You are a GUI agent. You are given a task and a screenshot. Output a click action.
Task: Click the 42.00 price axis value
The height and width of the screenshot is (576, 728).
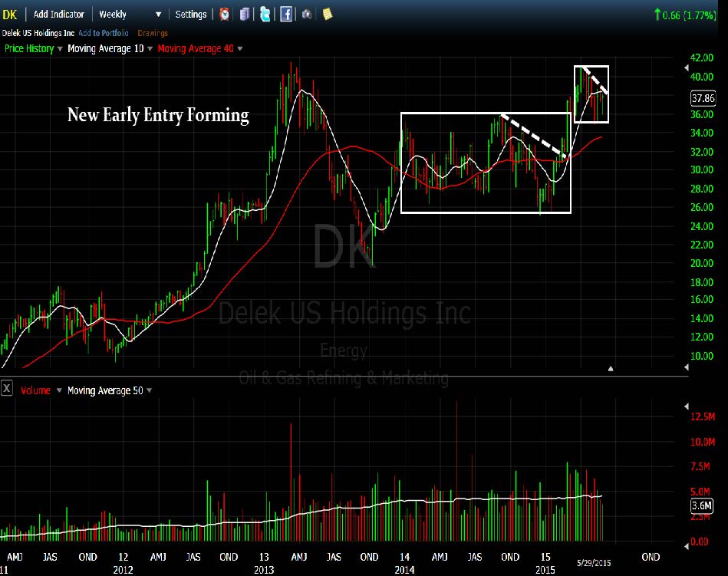pyautogui.click(x=702, y=58)
